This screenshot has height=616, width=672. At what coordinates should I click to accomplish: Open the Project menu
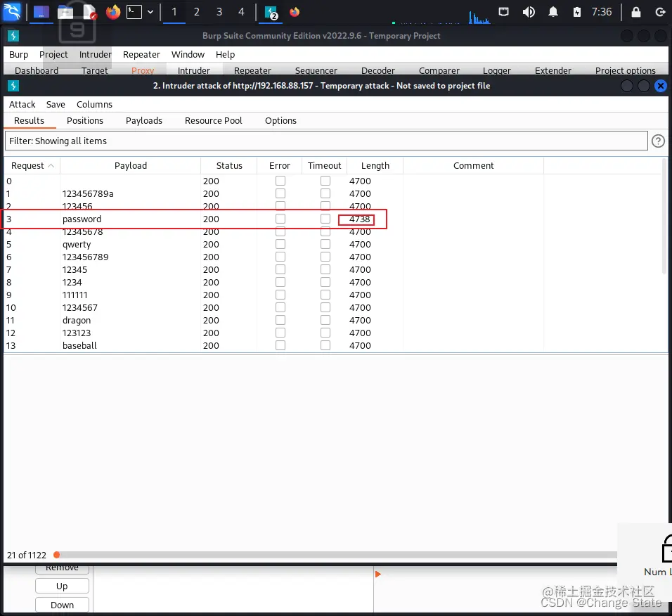[53, 54]
